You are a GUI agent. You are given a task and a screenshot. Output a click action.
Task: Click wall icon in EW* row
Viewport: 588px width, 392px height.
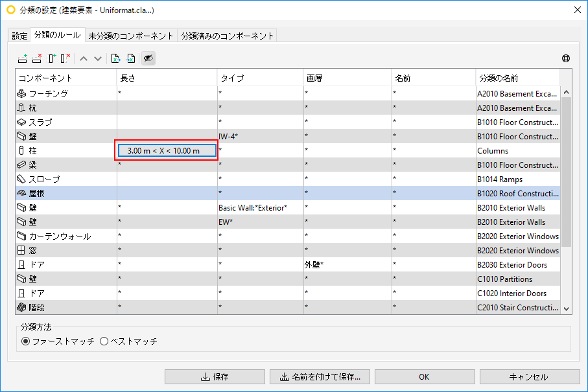(21, 222)
